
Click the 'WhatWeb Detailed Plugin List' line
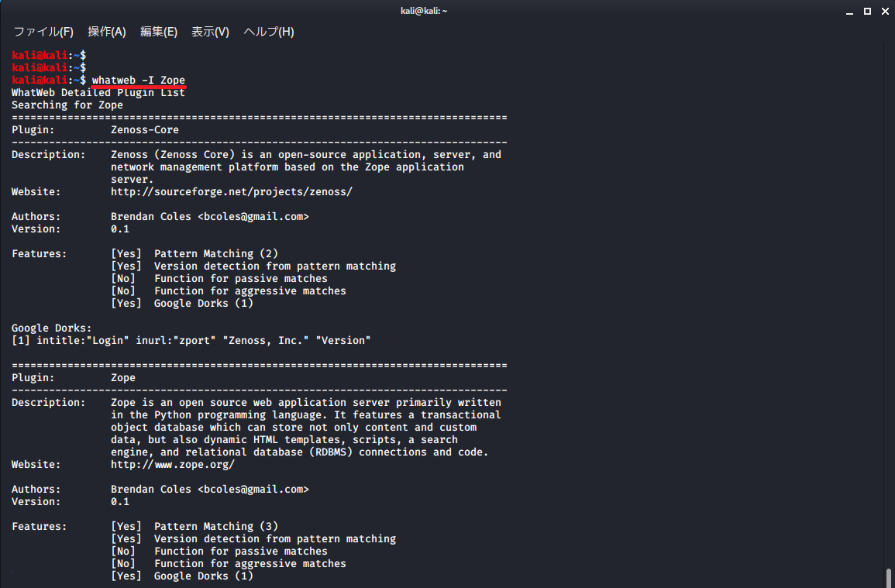(98, 92)
